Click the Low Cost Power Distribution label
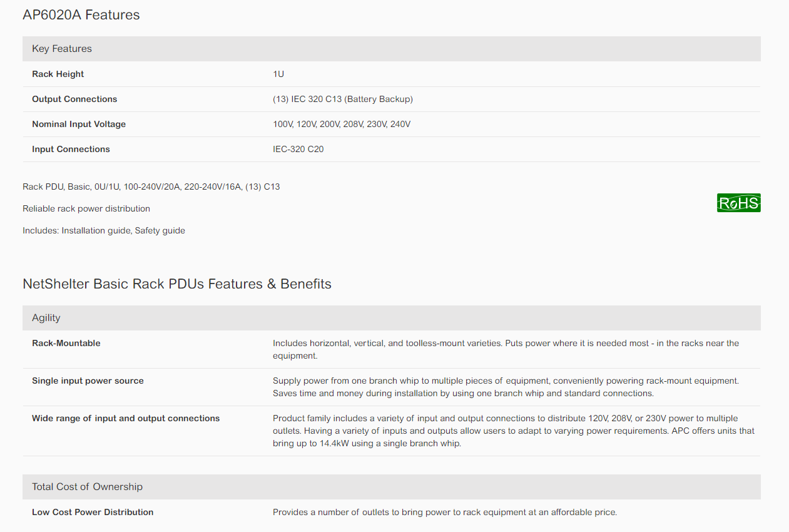The height and width of the screenshot is (532, 789). [93, 512]
